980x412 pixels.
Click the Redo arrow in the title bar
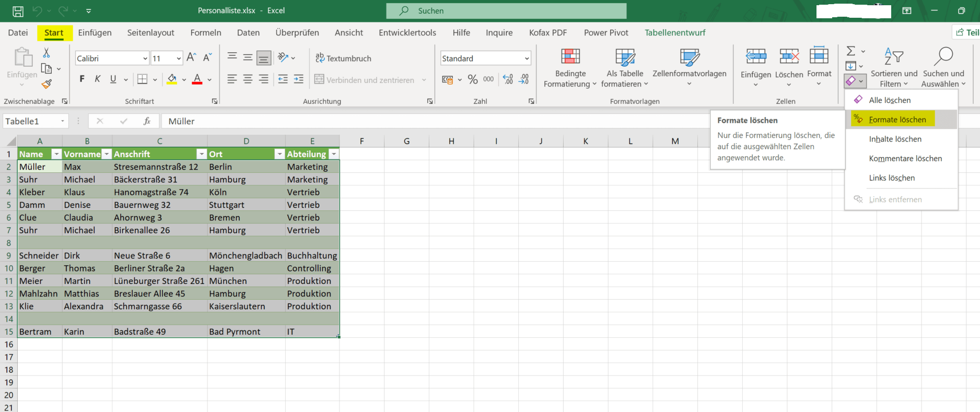pos(63,11)
